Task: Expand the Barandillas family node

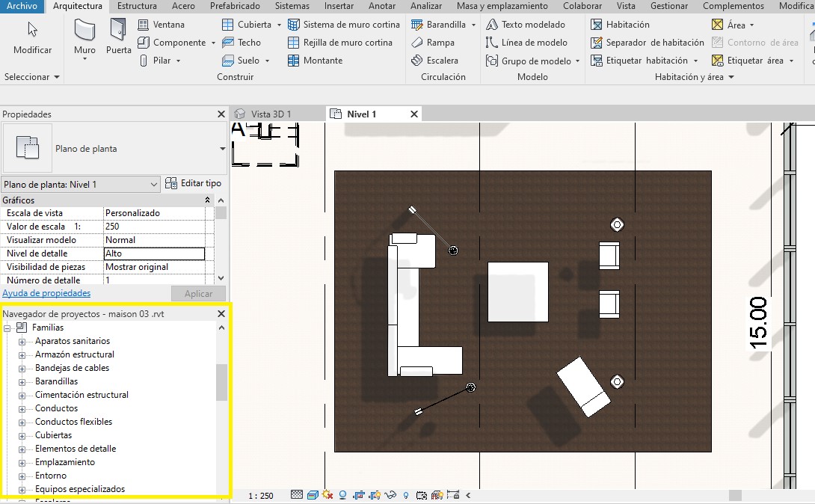Action: tap(22, 381)
